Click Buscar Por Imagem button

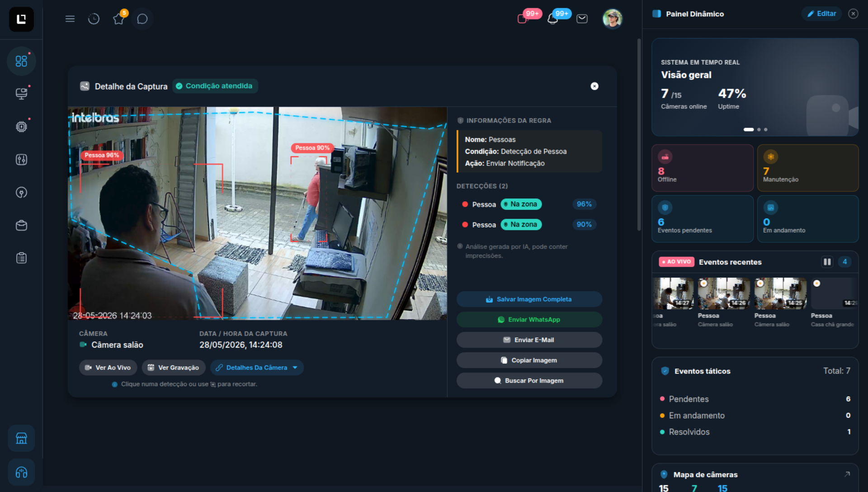529,381
